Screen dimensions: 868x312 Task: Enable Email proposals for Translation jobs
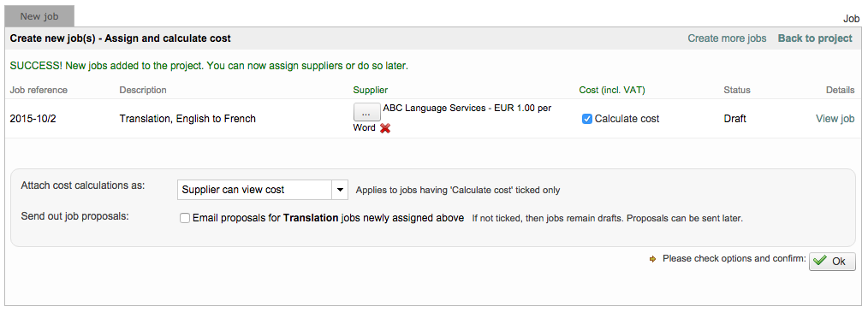point(185,219)
